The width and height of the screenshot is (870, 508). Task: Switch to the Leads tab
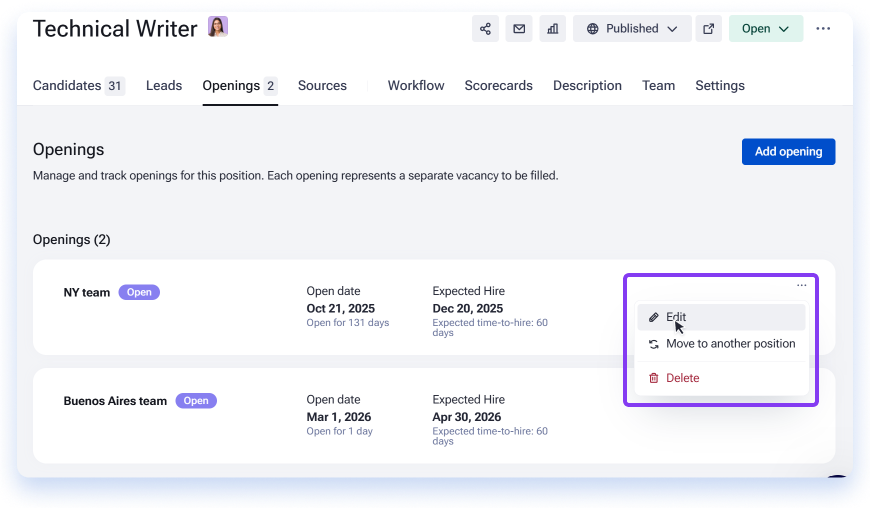[164, 85]
